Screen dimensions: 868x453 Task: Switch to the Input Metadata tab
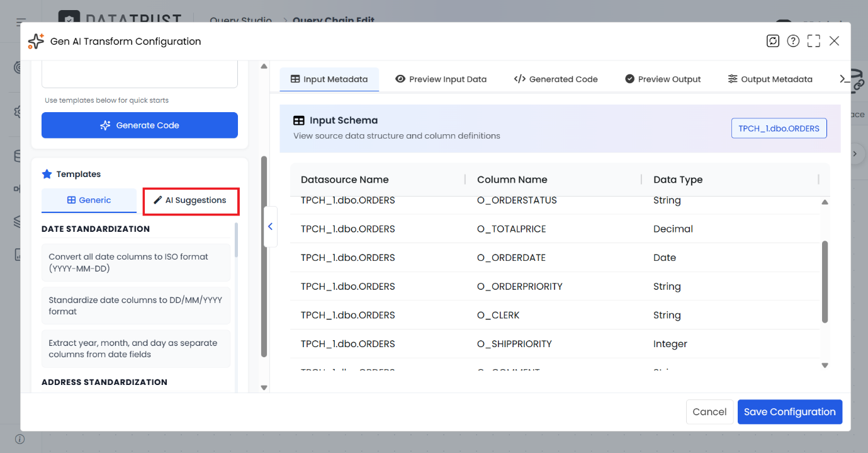click(329, 79)
